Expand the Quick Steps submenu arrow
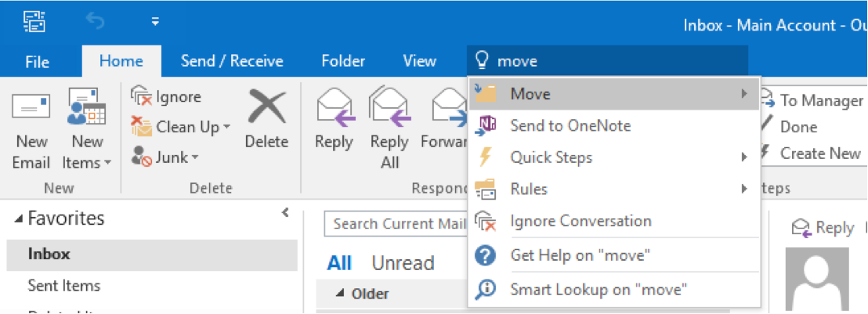This screenshot has height=314, width=868. pos(744,157)
